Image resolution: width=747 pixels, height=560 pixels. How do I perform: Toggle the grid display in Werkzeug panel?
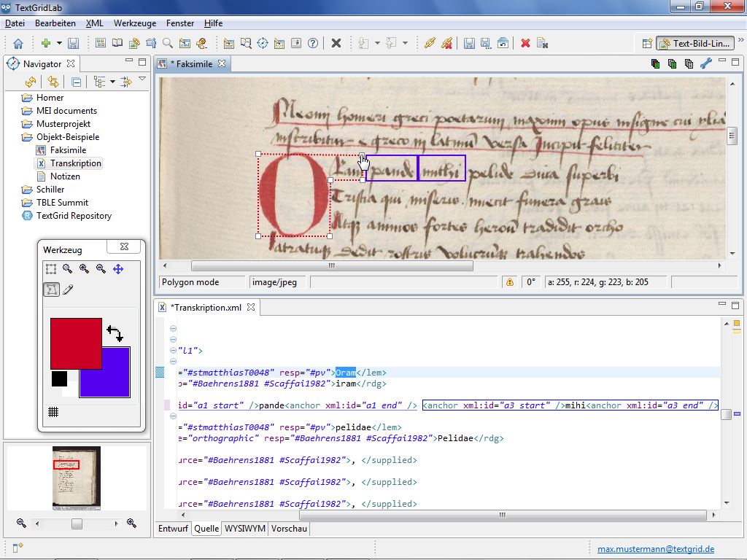pyautogui.click(x=53, y=412)
